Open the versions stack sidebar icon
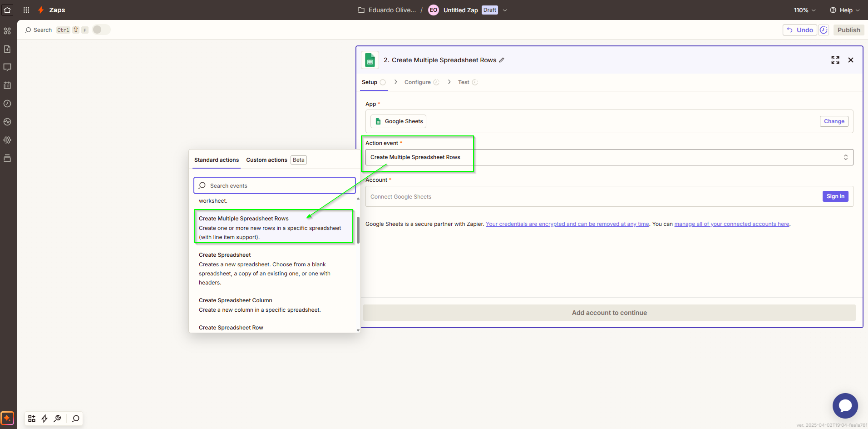 7,158
